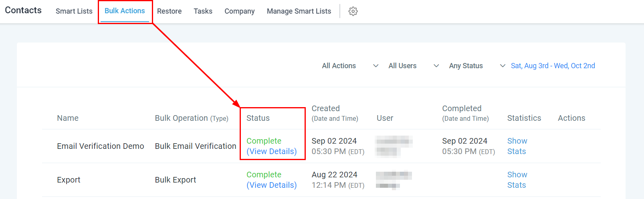
Task: Click the Completed column header
Action: pyautogui.click(x=465, y=113)
